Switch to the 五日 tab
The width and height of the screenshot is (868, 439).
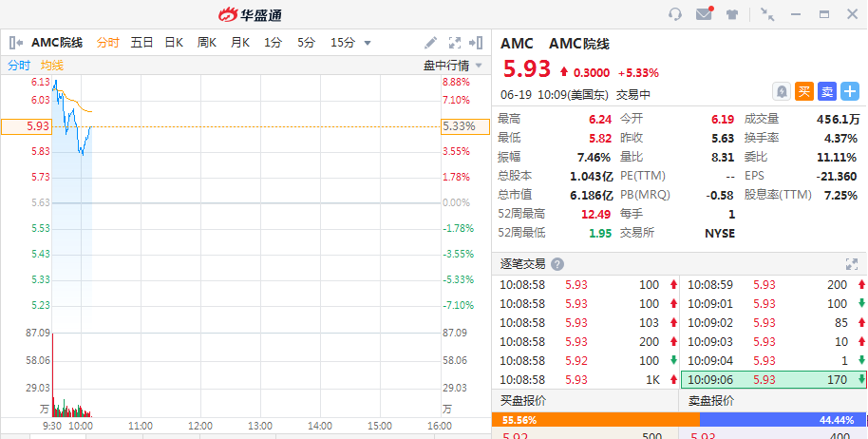point(142,43)
